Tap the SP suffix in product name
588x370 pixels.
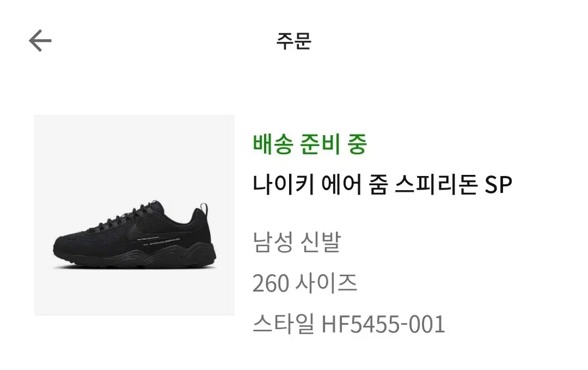click(x=498, y=184)
